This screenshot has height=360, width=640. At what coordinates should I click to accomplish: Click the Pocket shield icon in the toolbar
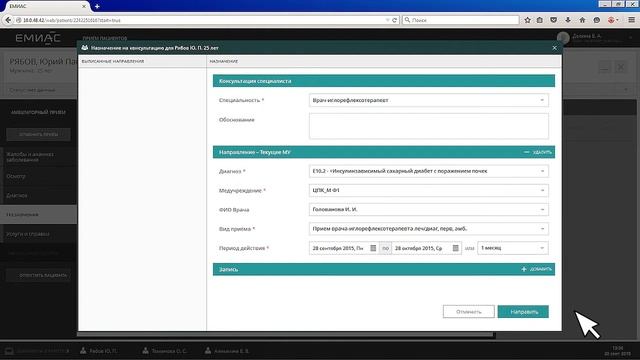pos(553,20)
